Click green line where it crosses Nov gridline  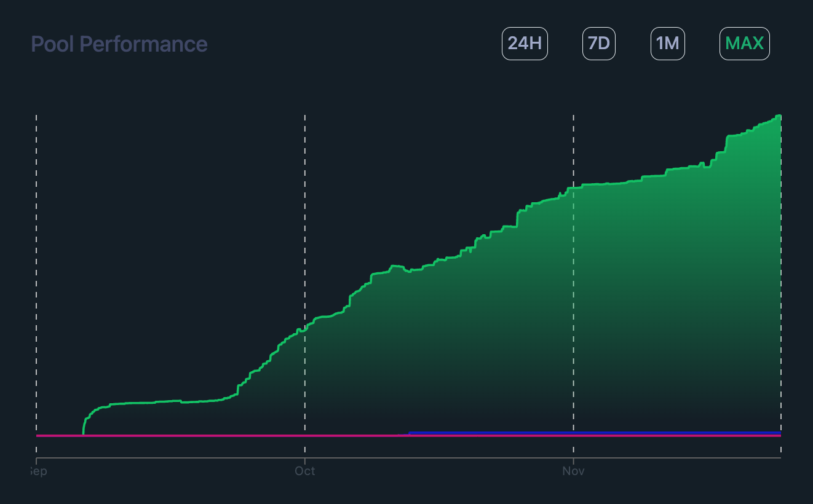[x=573, y=187]
